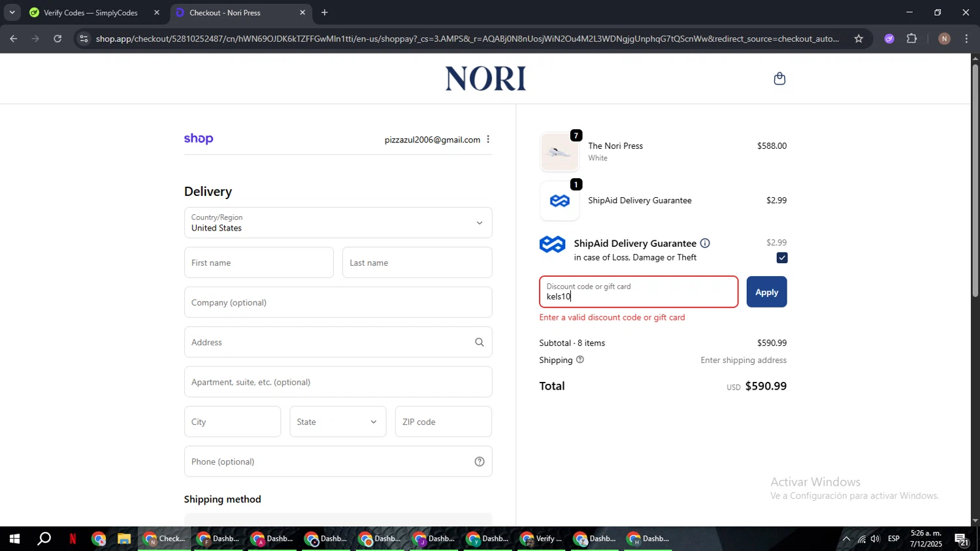Close the Checkout - Nori Press tab
The width and height of the screenshot is (980, 551).
coord(302,12)
